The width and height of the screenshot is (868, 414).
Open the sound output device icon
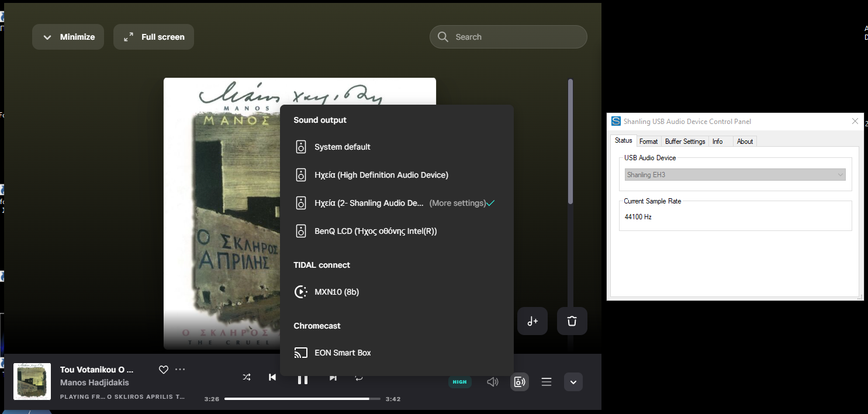519,381
